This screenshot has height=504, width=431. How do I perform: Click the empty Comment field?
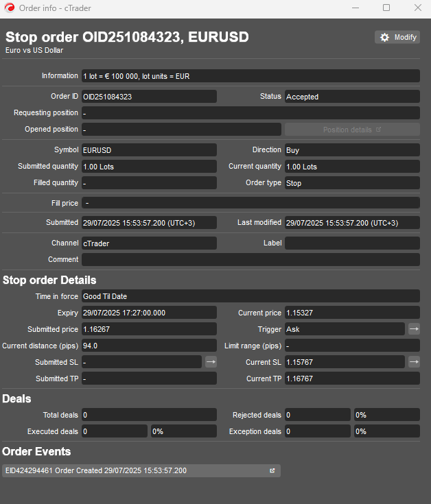coord(250,260)
